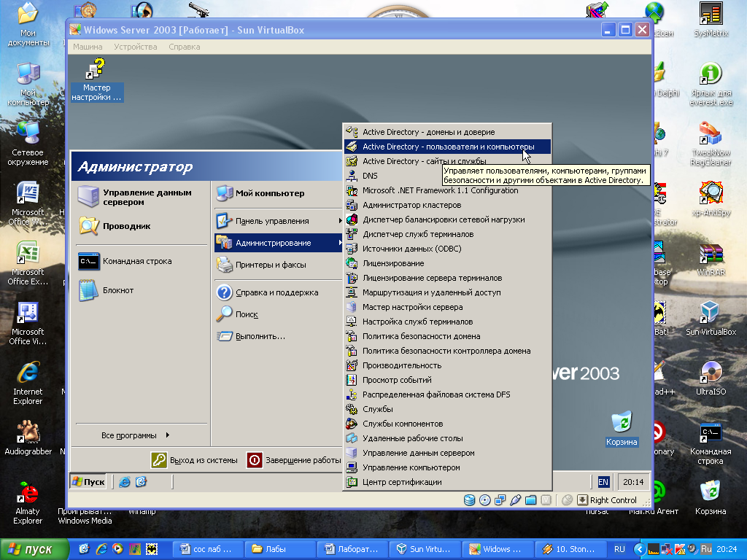The width and height of the screenshot is (747, 560).
Task: Select the Мастер настройки desktop shortcut
Action: pos(97,80)
